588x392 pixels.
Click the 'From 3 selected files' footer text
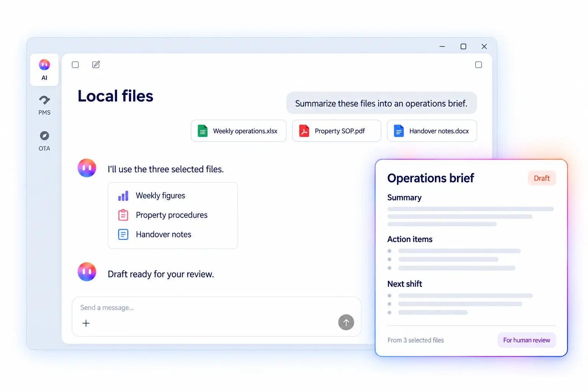(416, 340)
